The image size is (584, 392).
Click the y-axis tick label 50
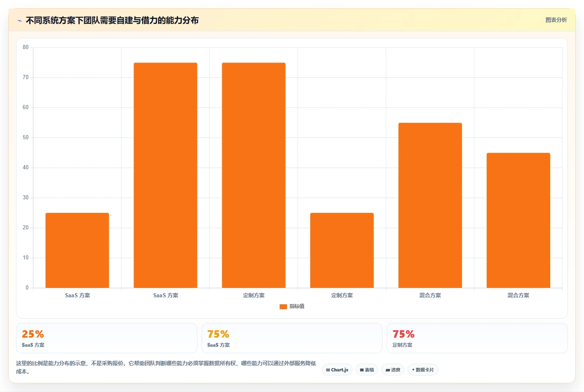[26, 138]
